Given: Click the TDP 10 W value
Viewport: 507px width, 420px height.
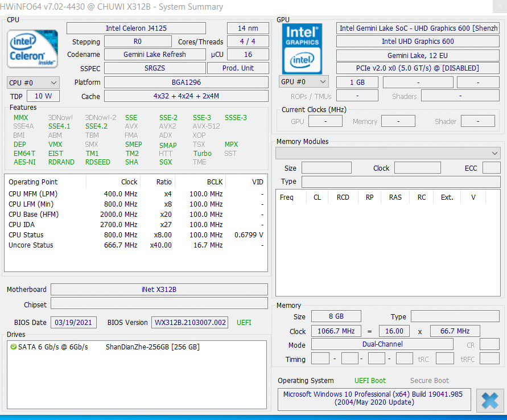Looking at the screenshot, I should click(43, 96).
